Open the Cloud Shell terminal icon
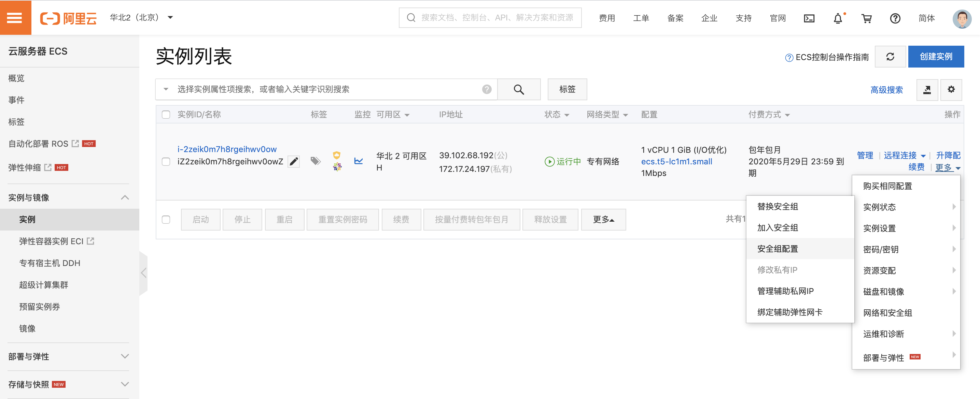The height and width of the screenshot is (399, 980). (x=809, y=18)
